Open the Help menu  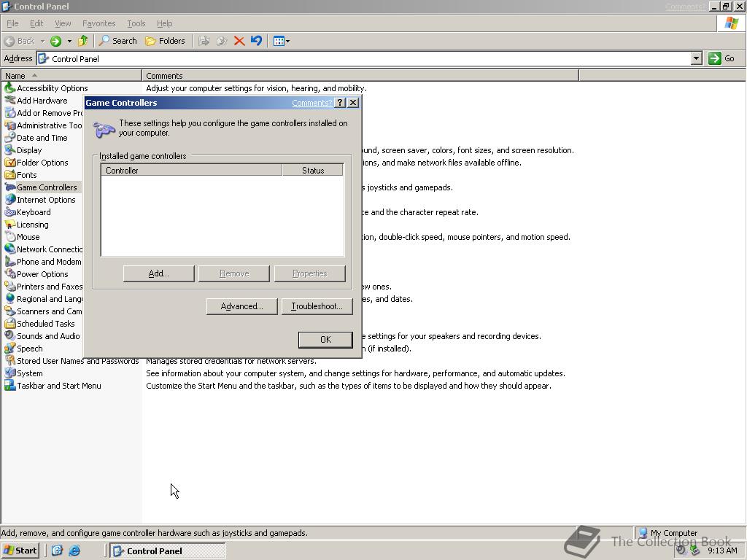tap(164, 23)
